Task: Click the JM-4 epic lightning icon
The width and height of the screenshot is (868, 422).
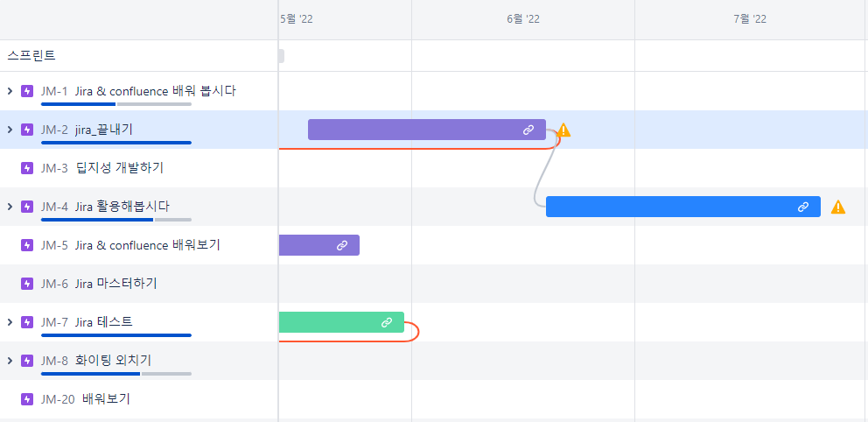Action: [x=27, y=207]
